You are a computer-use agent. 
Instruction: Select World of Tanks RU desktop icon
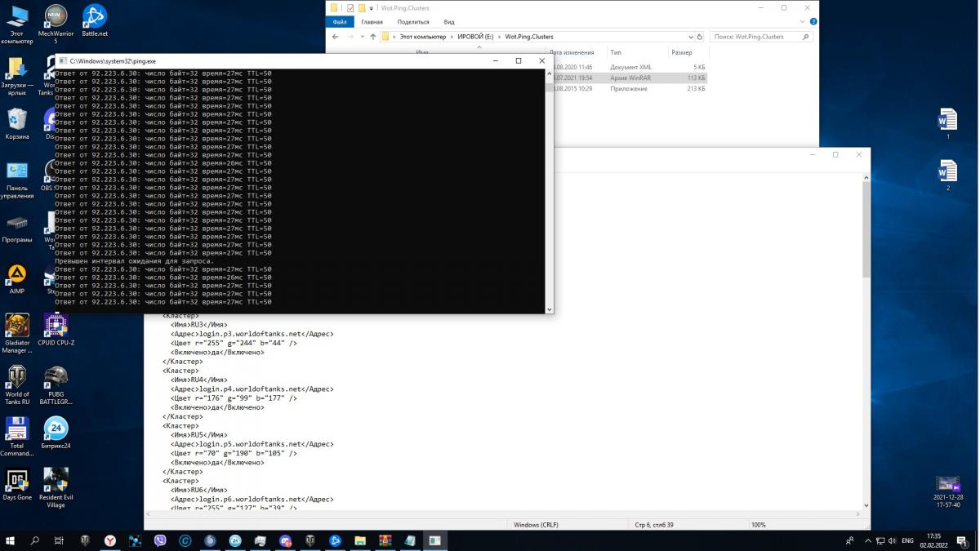click(17, 385)
